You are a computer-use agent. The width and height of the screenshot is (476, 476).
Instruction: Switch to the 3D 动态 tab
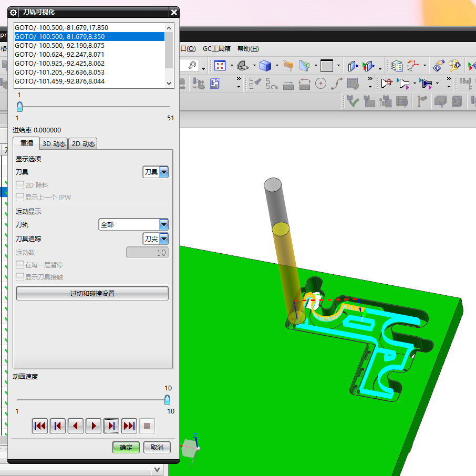(54, 143)
